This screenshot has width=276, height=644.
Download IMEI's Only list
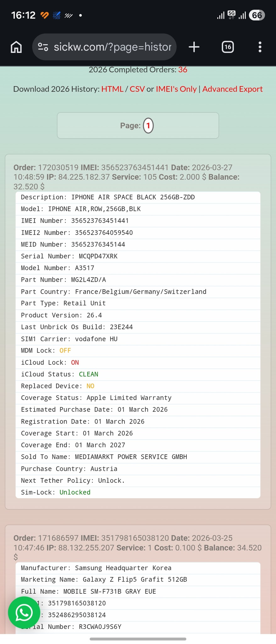coord(176,89)
